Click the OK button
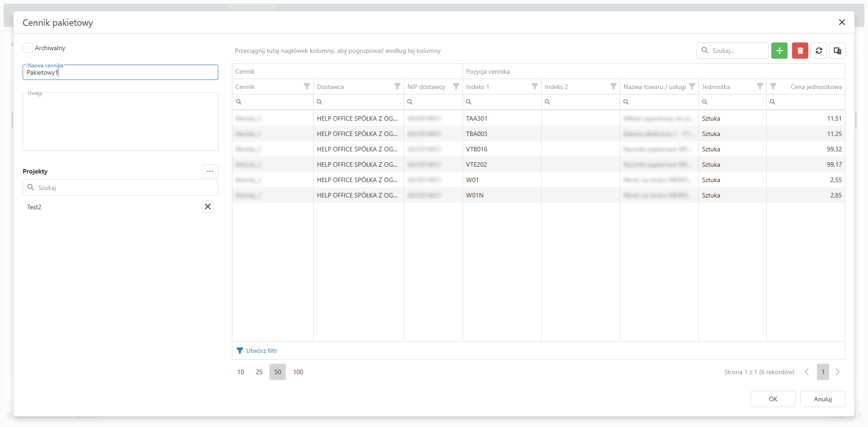 click(x=773, y=399)
